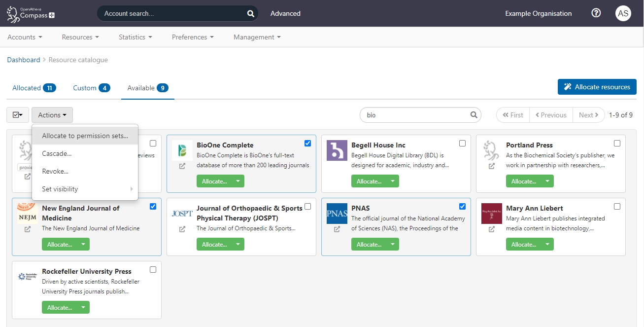Click the magnifier icon in Account search
The image size is (644, 327).
[x=250, y=13]
